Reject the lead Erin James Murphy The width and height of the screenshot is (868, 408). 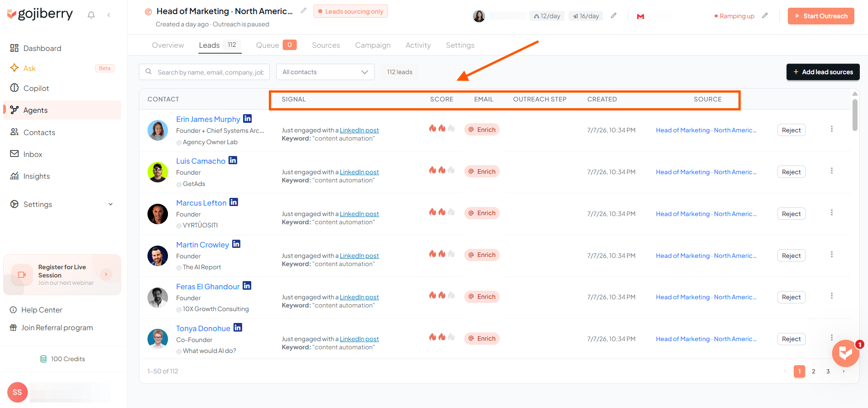click(x=791, y=130)
